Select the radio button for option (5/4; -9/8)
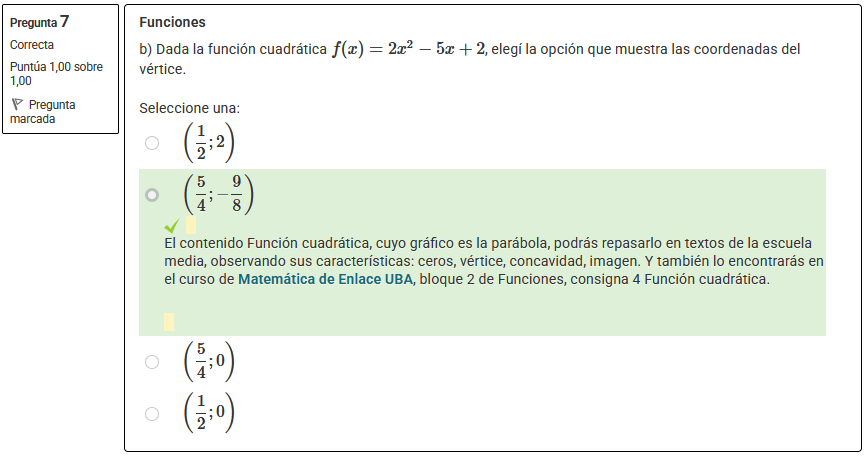This screenshot has height=457, width=868. [x=152, y=195]
